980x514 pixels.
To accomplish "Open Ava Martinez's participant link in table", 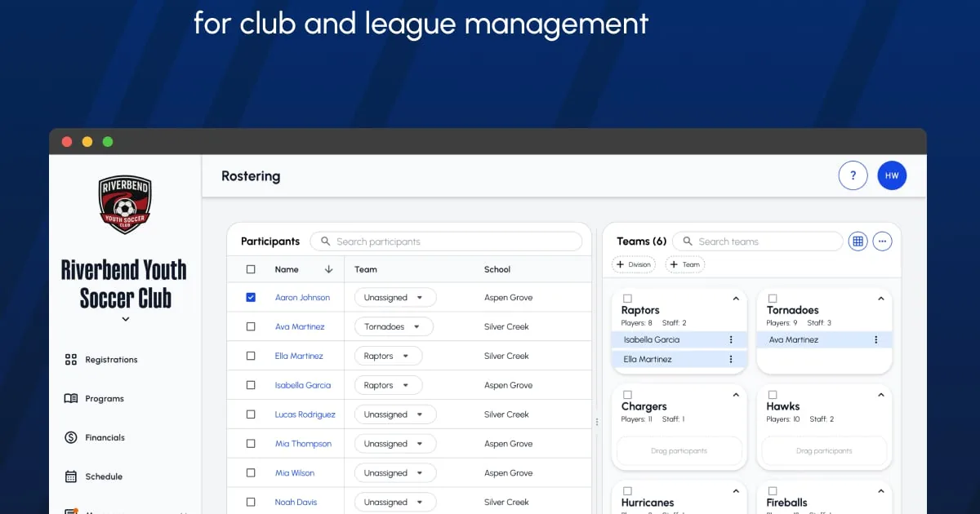I will pyautogui.click(x=300, y=327).
